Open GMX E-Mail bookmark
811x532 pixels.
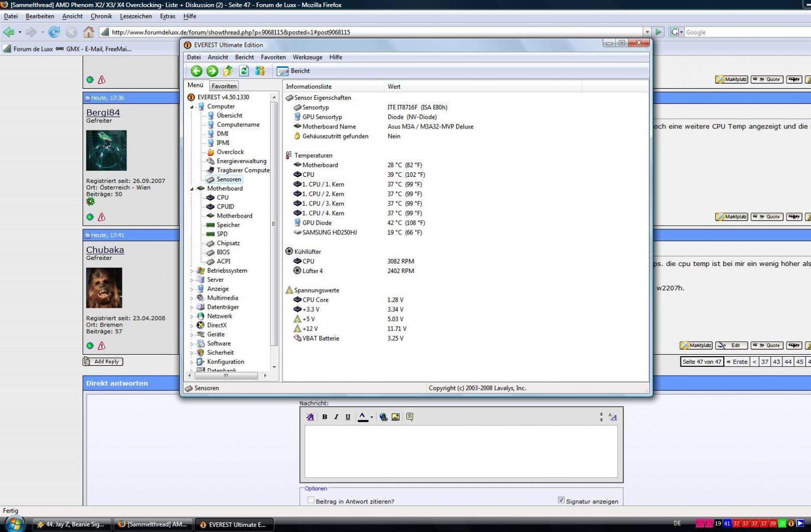pyautogui.click(x=93, y=49)
